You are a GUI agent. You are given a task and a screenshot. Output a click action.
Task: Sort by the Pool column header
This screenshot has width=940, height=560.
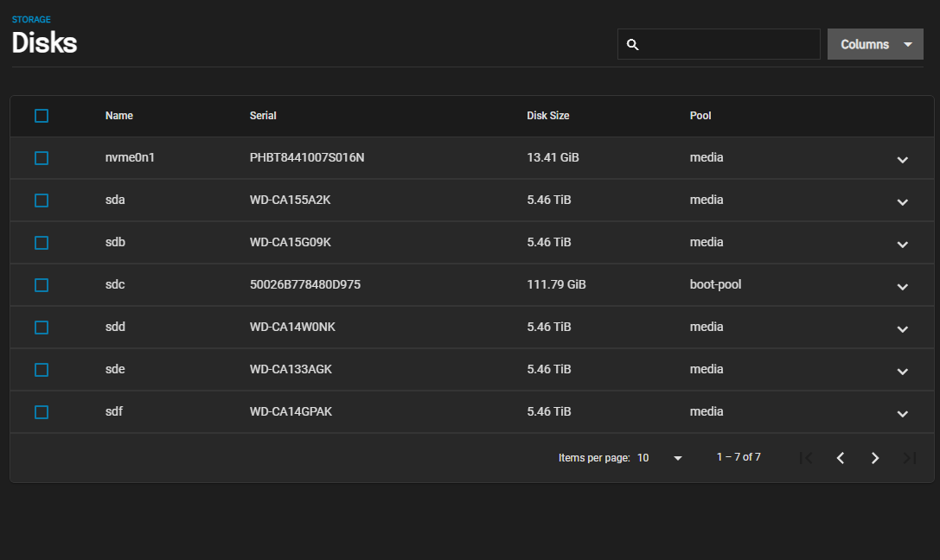700,116
